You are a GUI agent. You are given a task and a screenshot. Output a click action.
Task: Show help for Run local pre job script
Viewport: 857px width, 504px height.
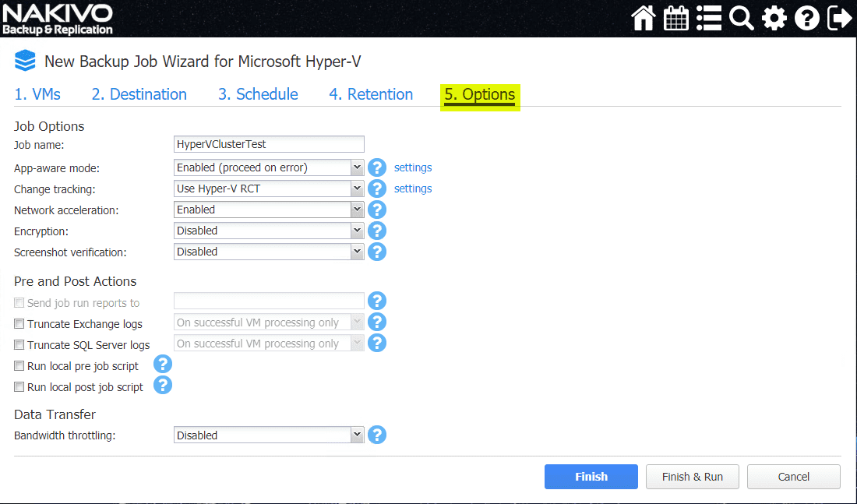tap(163, 364)
